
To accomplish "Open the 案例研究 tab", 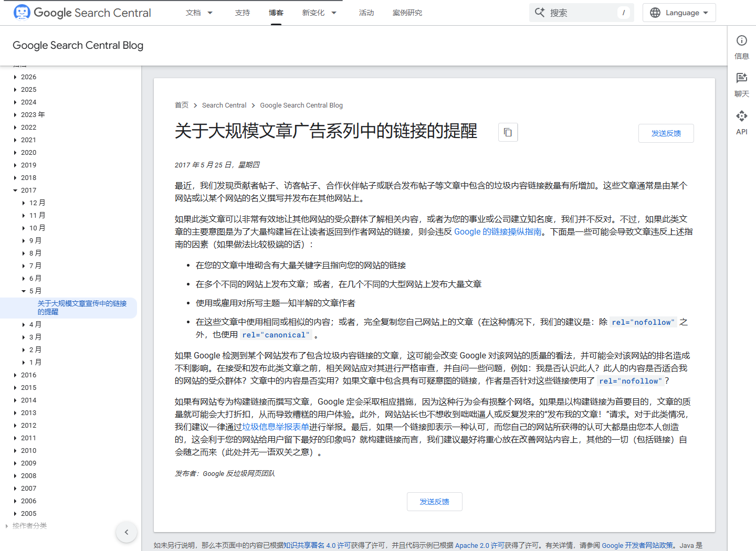I will coord(407,13).
